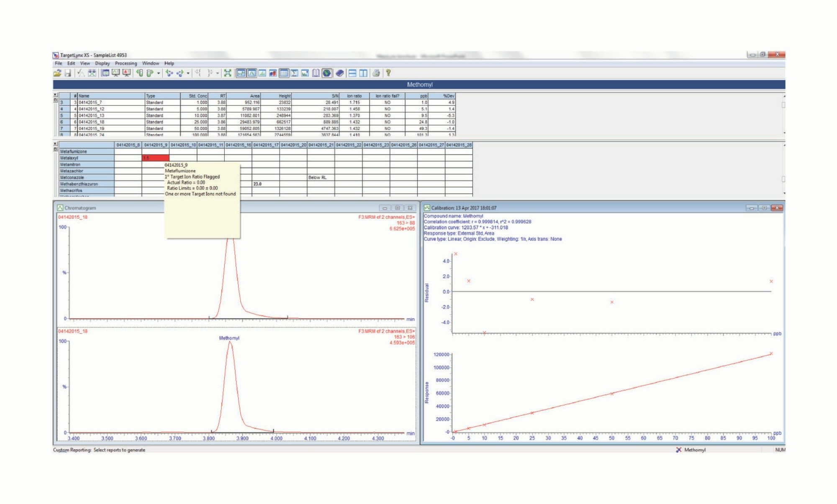Screen dimensions: 837x504
Task: Click the open book report icon
Action: pos(316,73)
